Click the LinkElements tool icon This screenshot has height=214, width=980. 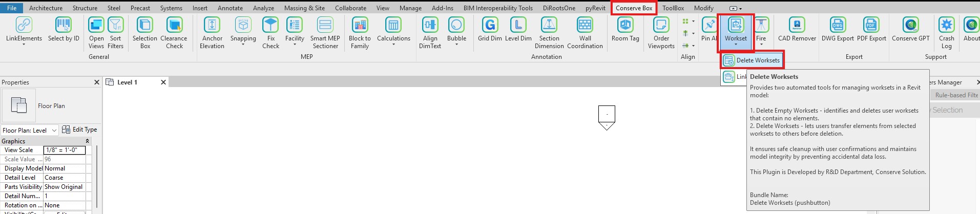point(24,26)
